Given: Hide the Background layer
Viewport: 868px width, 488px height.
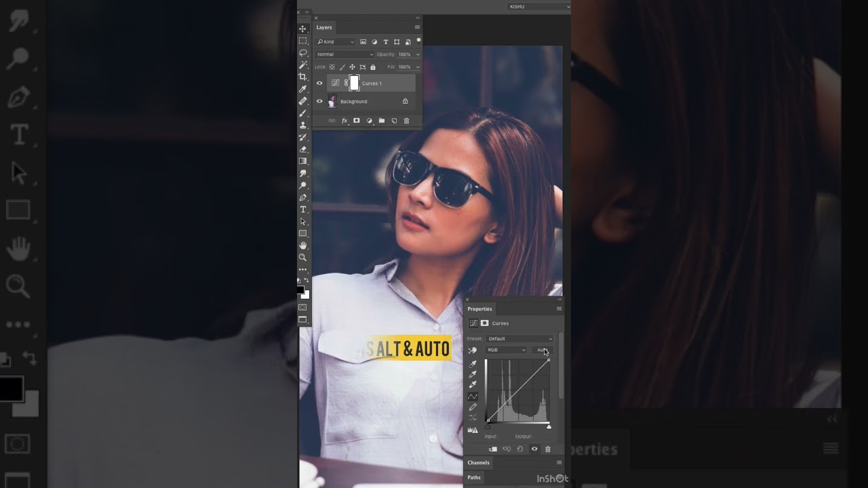Looking at the screenshot, I should click(x=319, y=102).
